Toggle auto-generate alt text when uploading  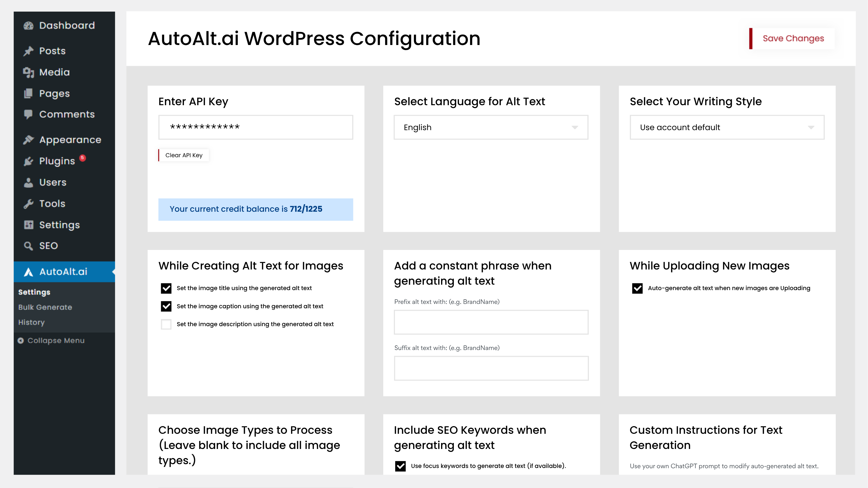coord(637,288)
